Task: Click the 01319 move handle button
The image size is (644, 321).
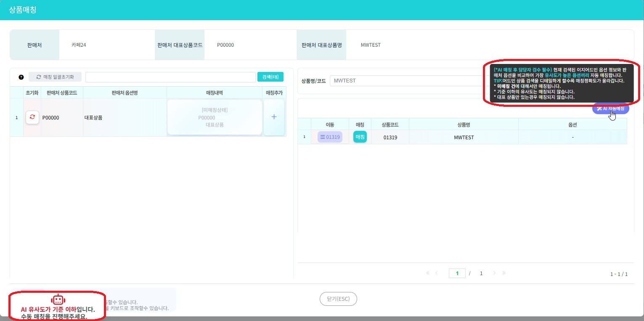Action: (330, 137)
